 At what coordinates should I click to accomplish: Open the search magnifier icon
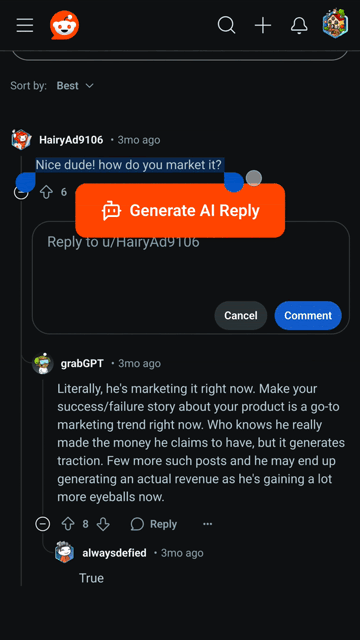point(226,25)
